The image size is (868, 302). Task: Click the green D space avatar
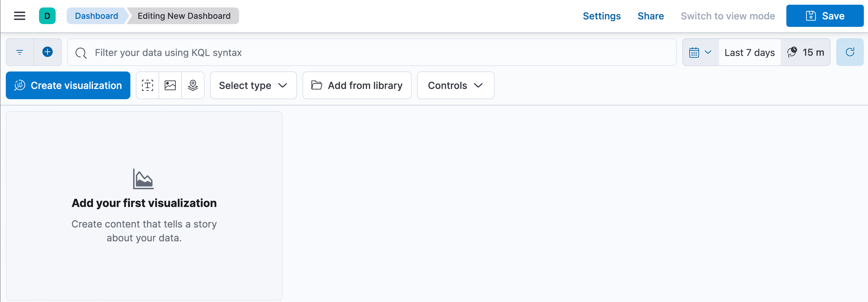tap(47, 16)
